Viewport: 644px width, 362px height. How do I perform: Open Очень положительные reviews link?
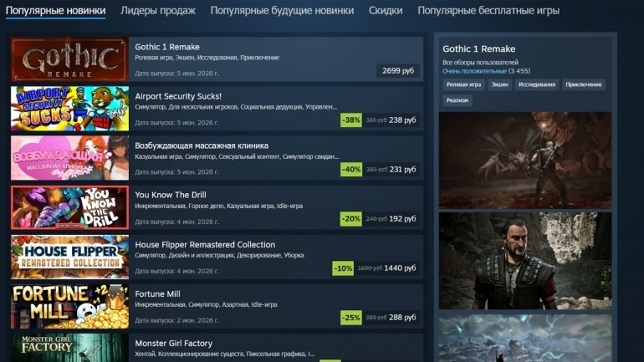point(474,71)
